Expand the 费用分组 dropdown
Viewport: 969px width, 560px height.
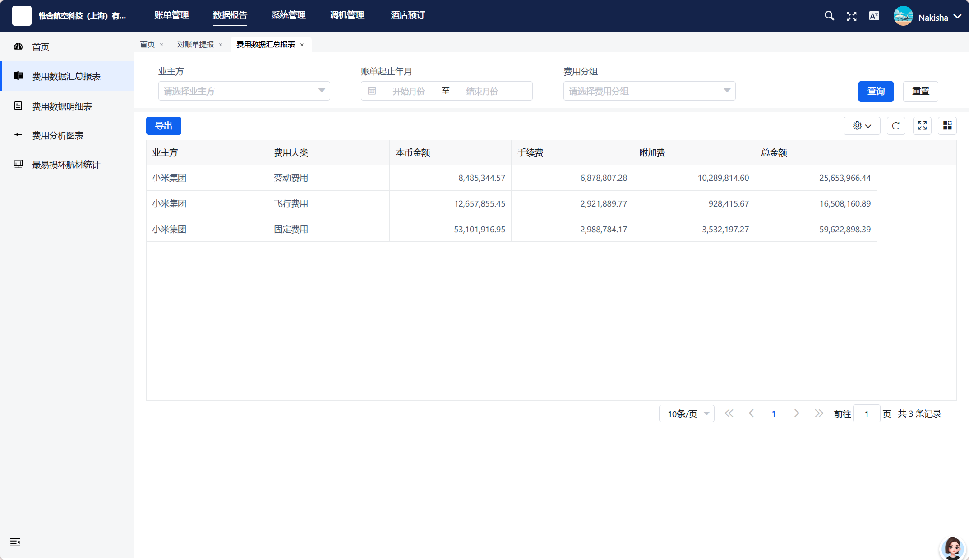point(649,91)
